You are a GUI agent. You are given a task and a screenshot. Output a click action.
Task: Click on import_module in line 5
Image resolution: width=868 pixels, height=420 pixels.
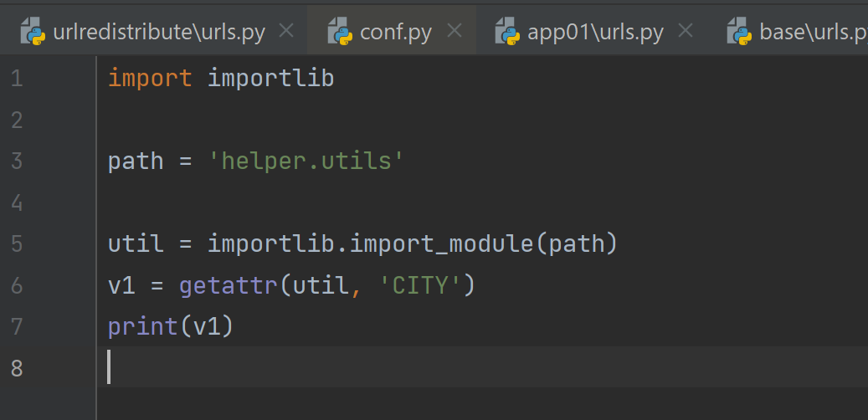point(440,244)
